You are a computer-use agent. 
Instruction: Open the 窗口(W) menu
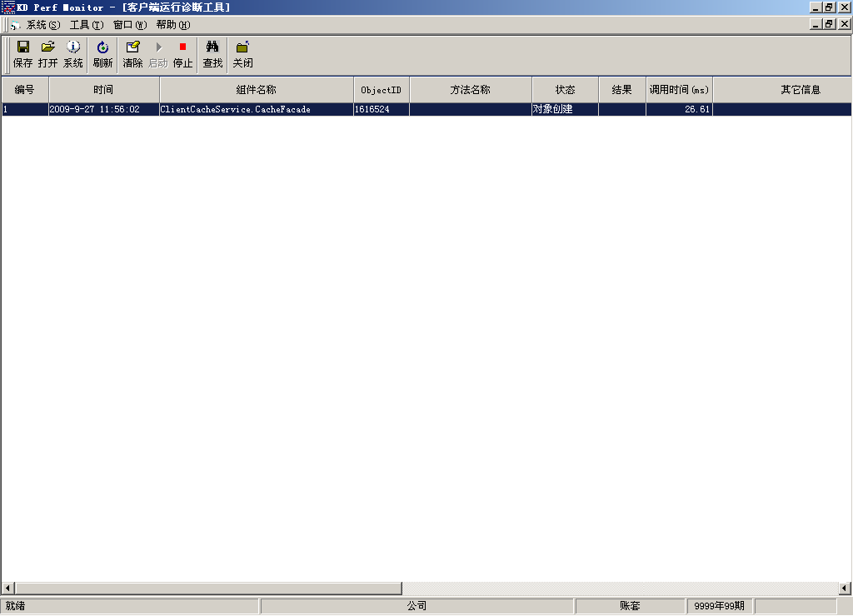click(x=129, y=25)
